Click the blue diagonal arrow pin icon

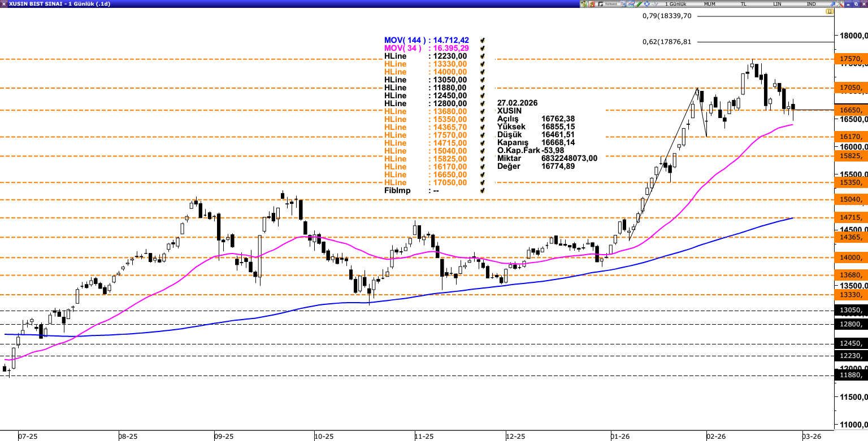[832, 4]
